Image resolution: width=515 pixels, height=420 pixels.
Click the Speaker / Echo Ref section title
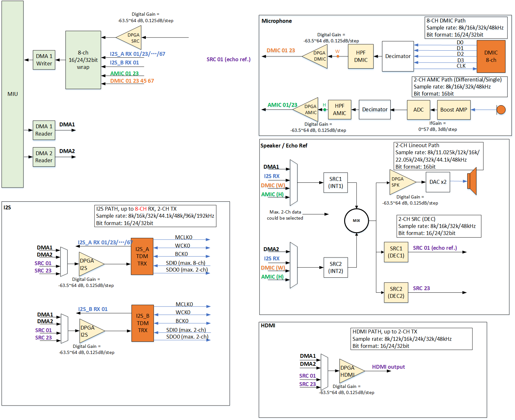click(284, 146)
